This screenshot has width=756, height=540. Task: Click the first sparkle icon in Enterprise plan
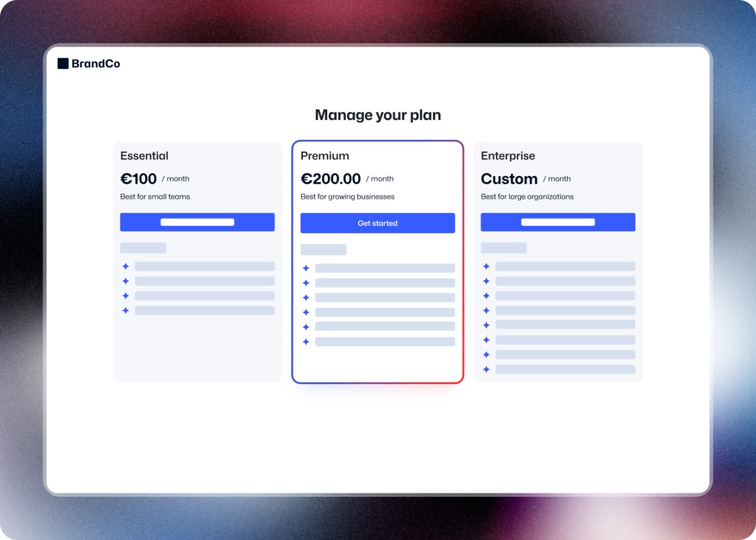(486, 266)
